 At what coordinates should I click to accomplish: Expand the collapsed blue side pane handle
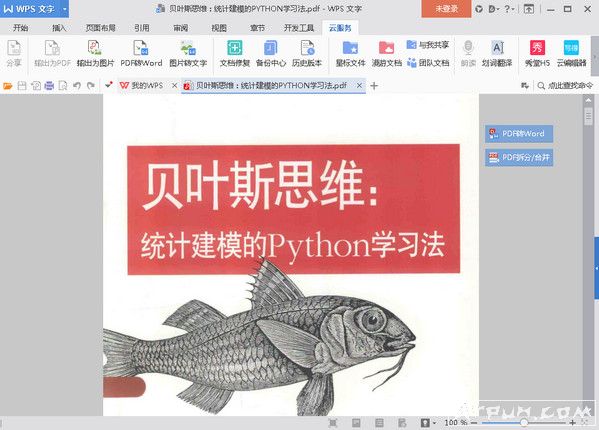[596, 268]
